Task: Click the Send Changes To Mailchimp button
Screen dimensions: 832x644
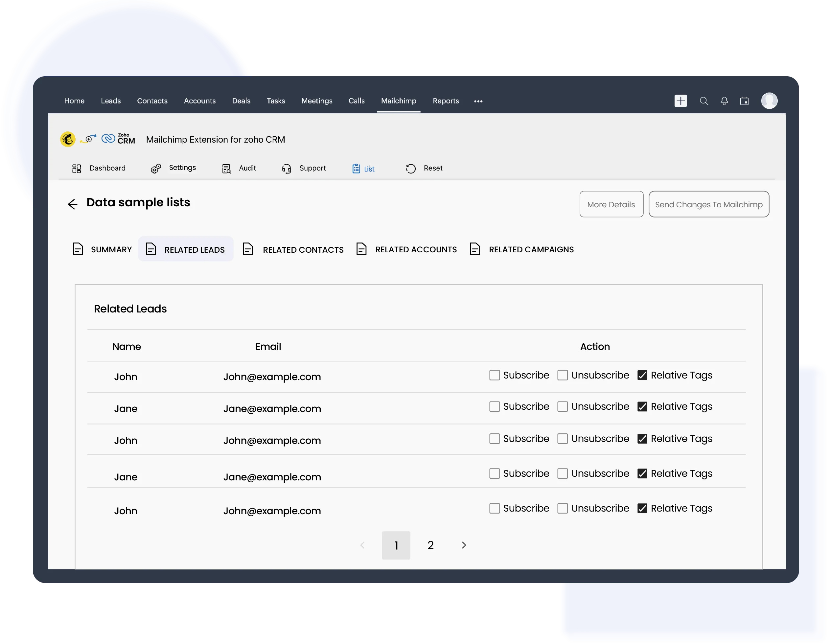Action: (x=709, y=204)
